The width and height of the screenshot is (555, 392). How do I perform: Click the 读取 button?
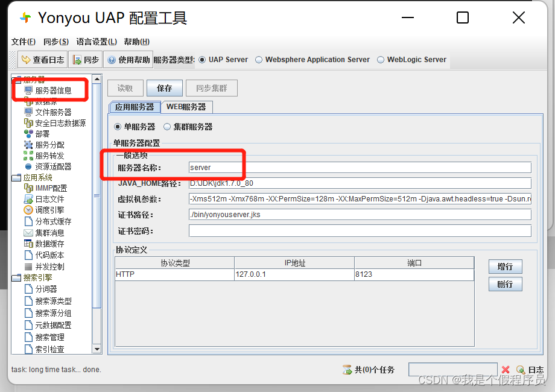125,88
